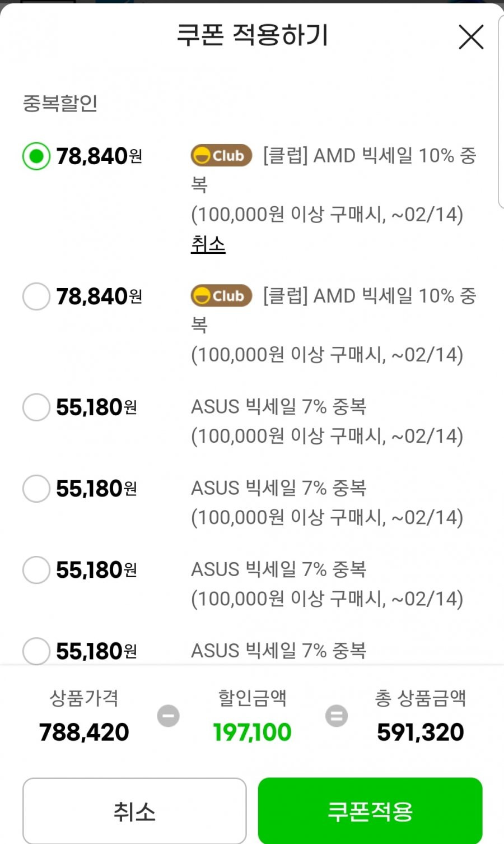Screen dimensions: 504x844
Task: Click the 중복할인 section heading
Action: click(x=60, y=103)
